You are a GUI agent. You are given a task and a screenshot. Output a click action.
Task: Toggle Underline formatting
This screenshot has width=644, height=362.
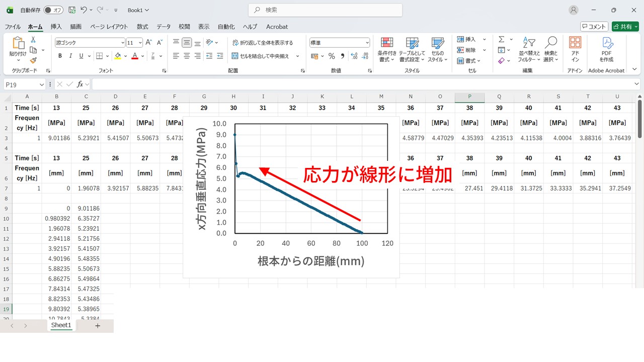(82, 56)
